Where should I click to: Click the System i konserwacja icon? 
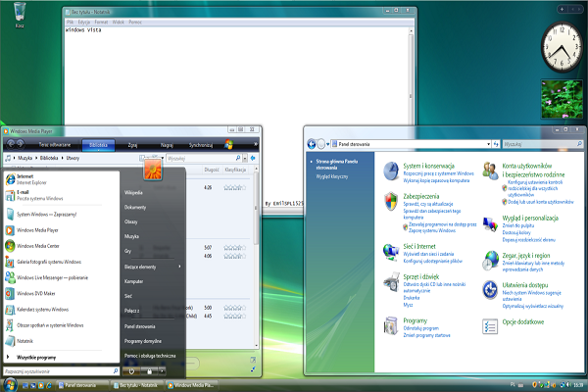[391, 171]
